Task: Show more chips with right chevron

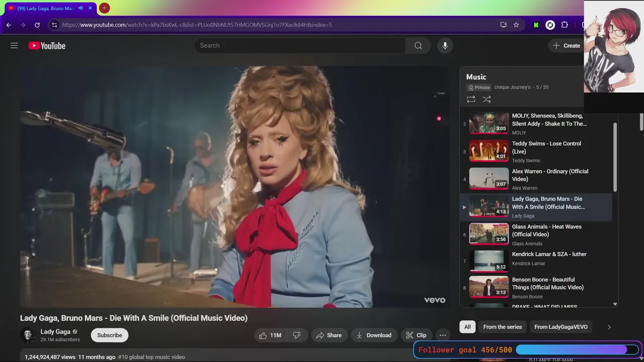Action: 609,327
